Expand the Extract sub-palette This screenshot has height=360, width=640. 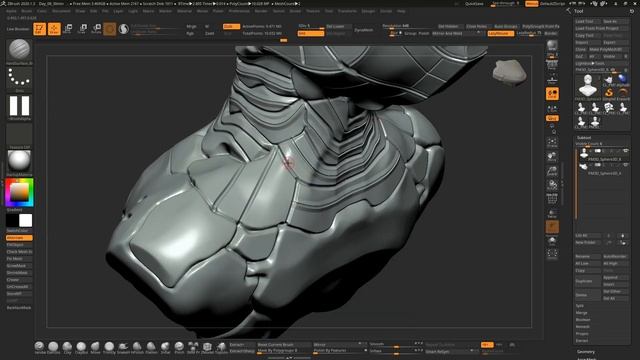click(582, 340)
